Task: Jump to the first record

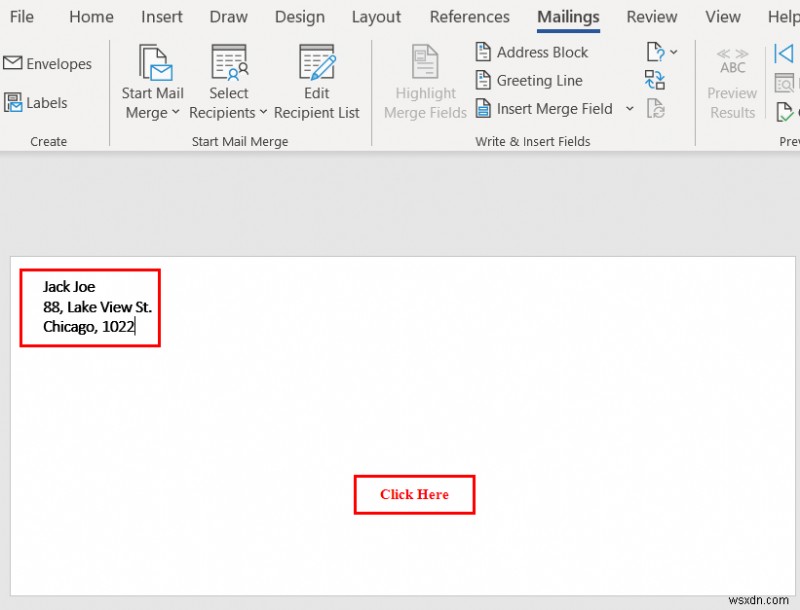Action: click(786, 54)
